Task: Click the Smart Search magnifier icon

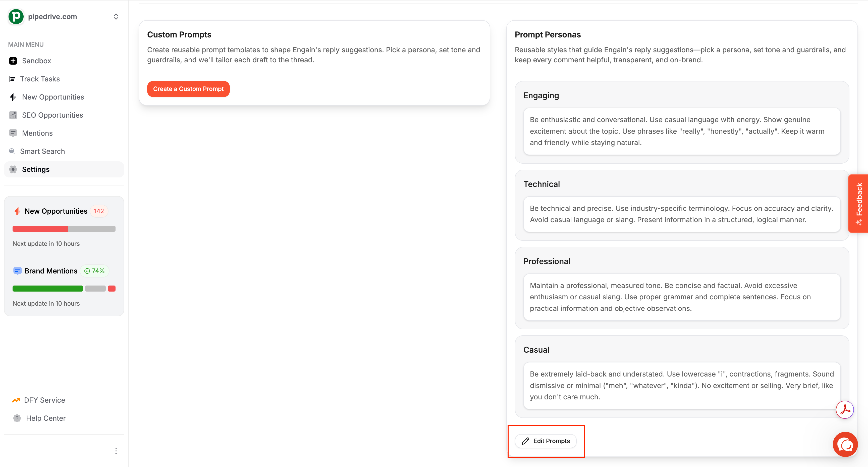Action: [x=12, y=151]
